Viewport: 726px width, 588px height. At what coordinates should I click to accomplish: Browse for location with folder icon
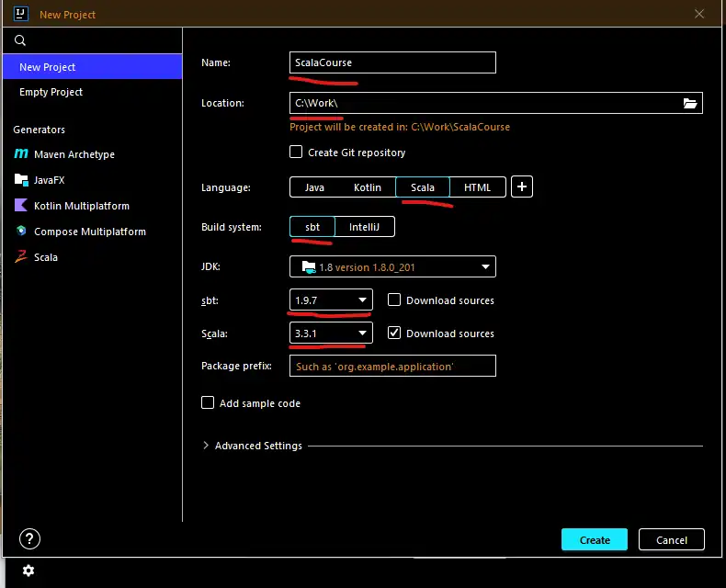coord(690,103)
